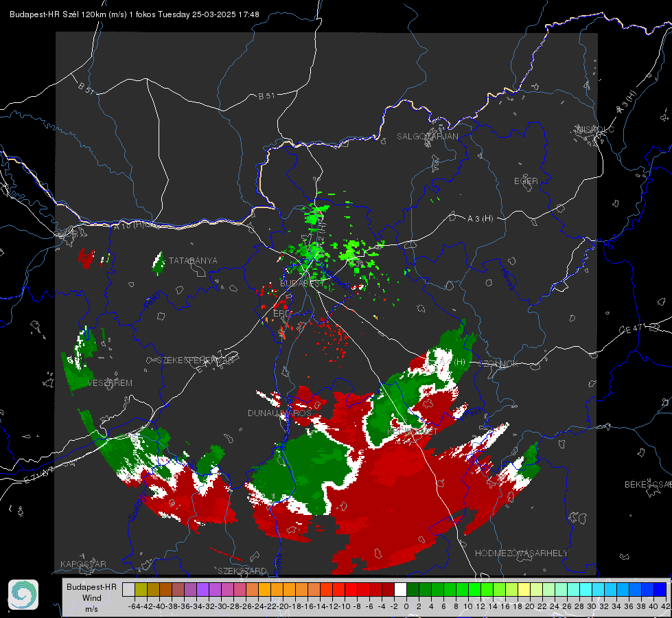This screenshot has height=618, width=672.
Task: Select the ERD town label
Action: pyautogui.click(x=281, y=314)
